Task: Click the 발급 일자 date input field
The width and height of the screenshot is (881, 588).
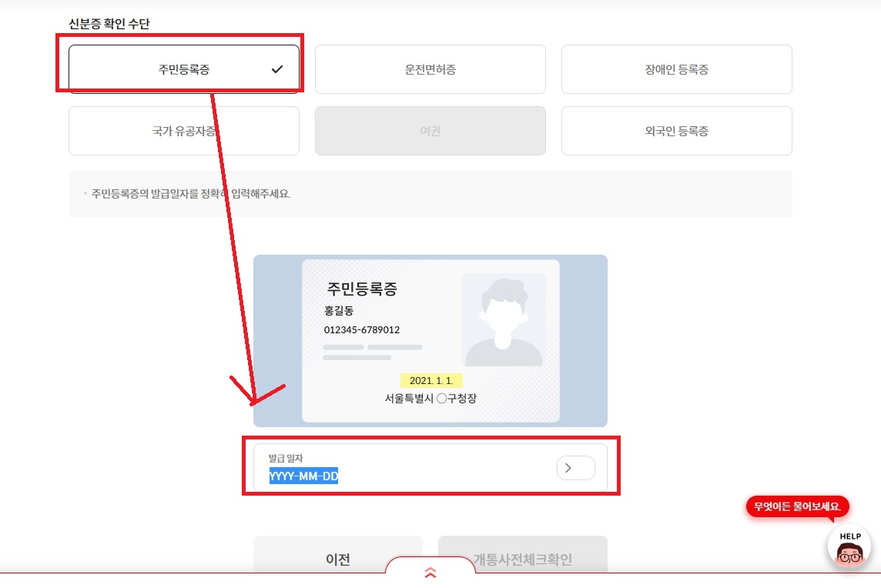Action: click(x=430, y=467)
